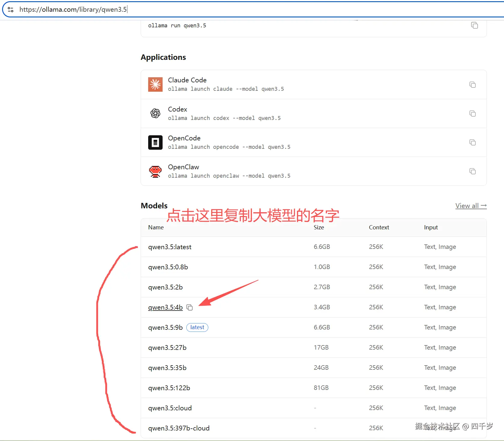Copy the Claude Code launch command
The width and height of the screenshot is (504, 441).
tap(472, 84)
